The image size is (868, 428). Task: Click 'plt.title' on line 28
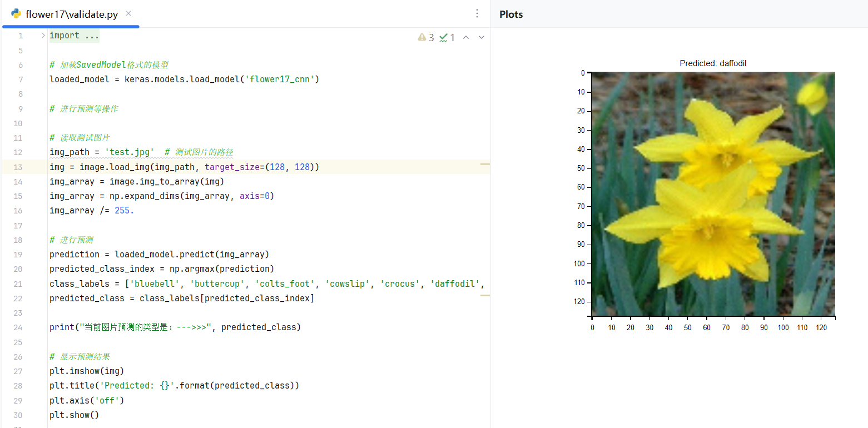(72, 385)
